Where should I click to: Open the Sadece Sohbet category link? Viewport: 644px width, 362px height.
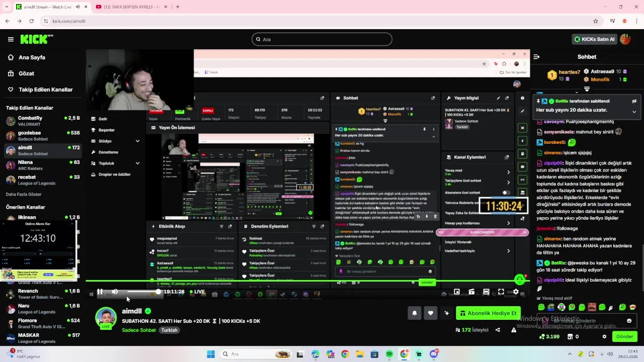pos(139,330)
